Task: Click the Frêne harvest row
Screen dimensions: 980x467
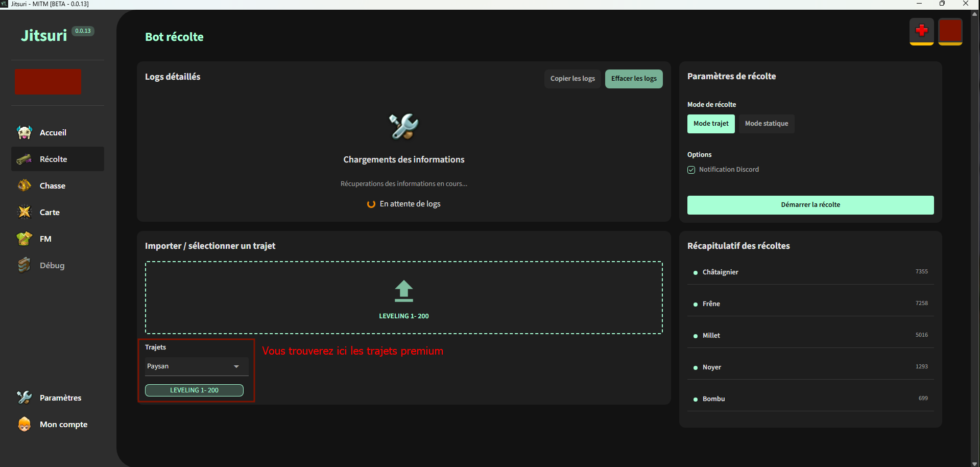Action: 810,304
